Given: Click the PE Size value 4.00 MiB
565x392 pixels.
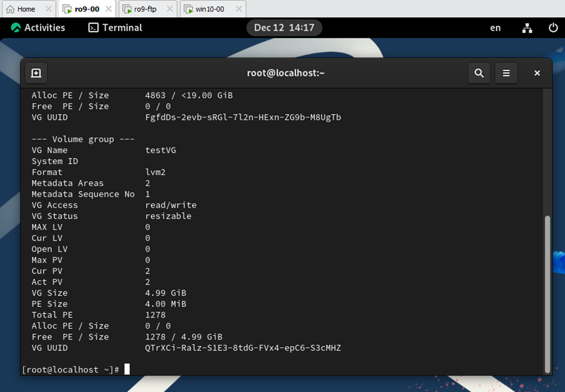Looking at the screenshot, I should point(166,304).
